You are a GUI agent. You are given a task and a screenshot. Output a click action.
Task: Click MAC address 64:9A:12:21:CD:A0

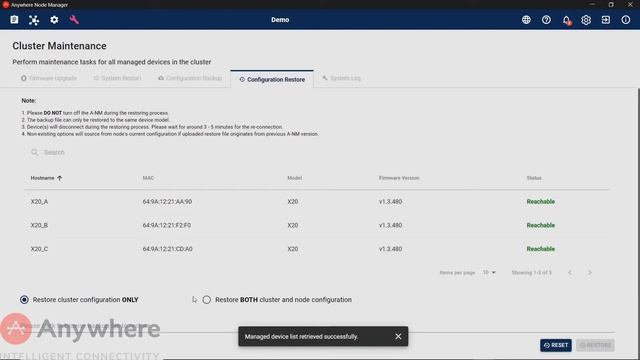pos(167,249)
